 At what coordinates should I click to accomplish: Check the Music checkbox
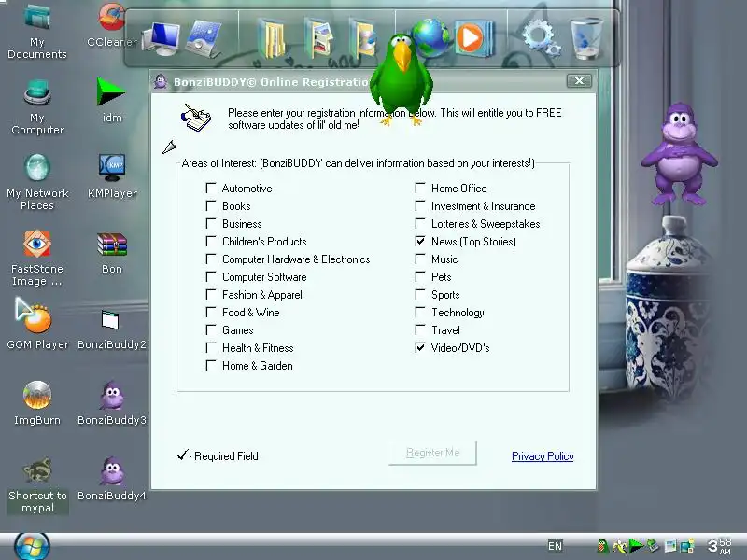coord(419,259)
